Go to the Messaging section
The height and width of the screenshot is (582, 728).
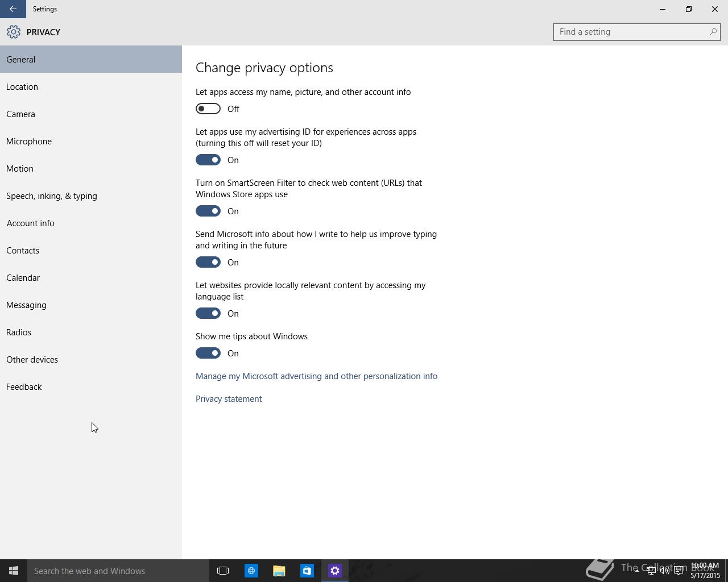(x=91, y=305)
